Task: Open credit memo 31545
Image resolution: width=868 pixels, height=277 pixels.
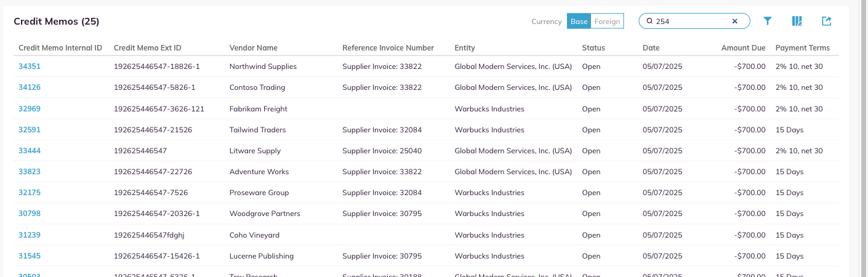Action: coord(30,256)
